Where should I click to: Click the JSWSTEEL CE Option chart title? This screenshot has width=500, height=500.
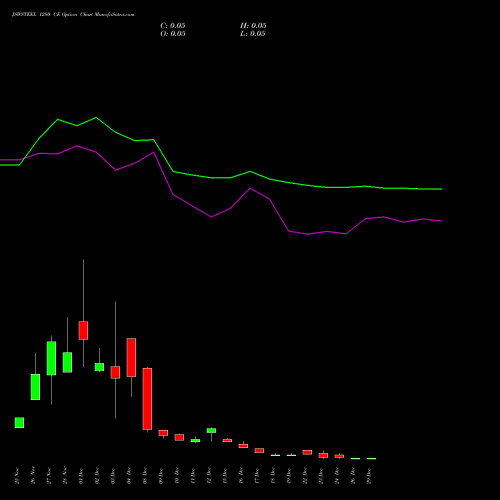pos(73,15)
